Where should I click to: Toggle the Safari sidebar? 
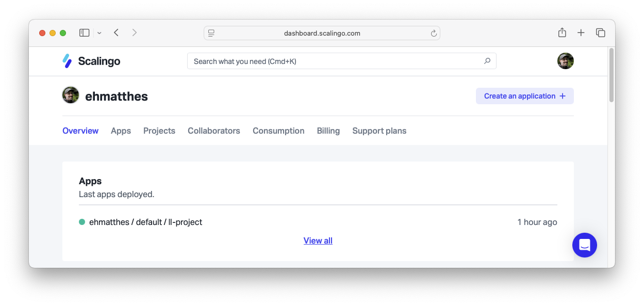(x=84, y=32)
